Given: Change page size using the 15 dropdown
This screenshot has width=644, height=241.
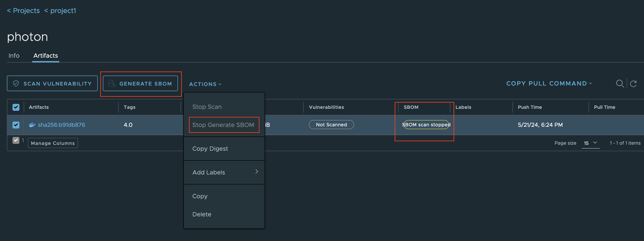Looking at the screenshot, I should click(x=590, y=143).
